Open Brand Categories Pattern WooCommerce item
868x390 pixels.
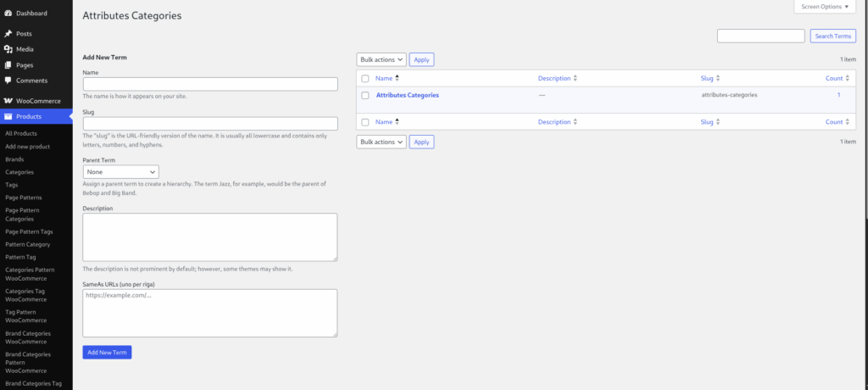(28, 362)
